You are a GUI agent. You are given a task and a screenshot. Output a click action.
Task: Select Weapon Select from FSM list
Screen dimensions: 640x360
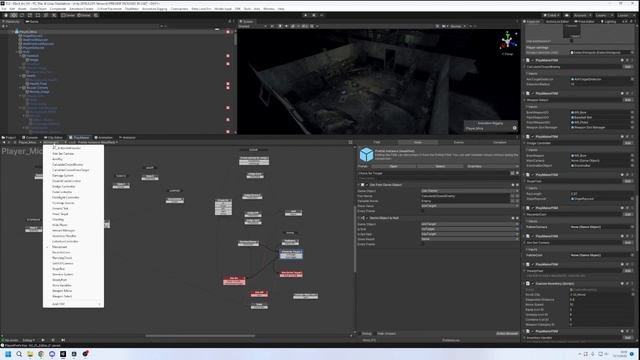(62, 296)
